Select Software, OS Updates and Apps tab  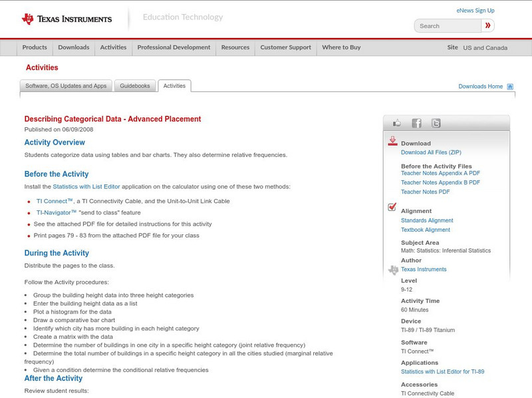tap(66, 86)
